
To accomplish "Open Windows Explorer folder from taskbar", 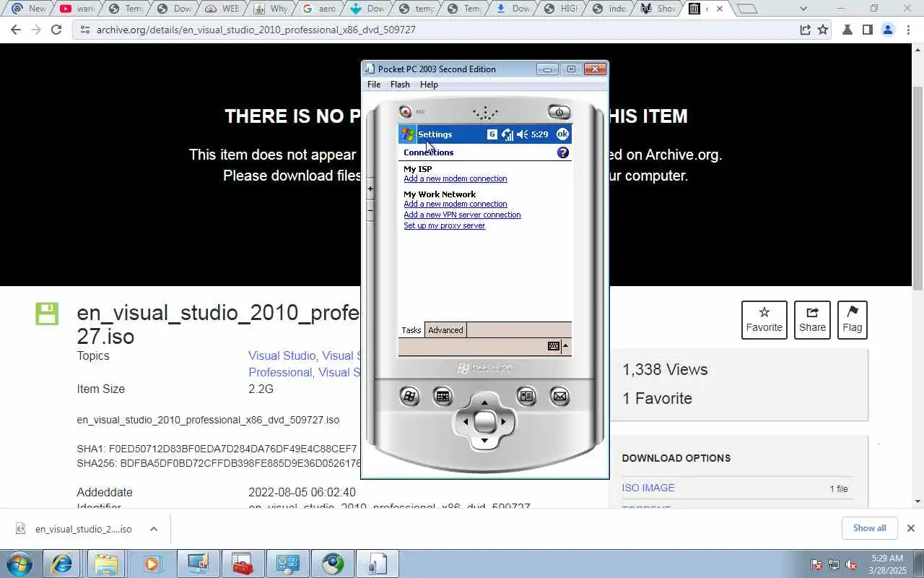I will pos(106,564).
